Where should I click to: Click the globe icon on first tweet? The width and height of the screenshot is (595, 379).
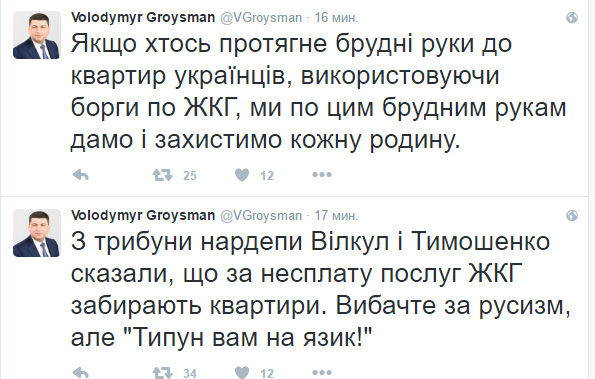pyautogui.click(x=571, y=17)
